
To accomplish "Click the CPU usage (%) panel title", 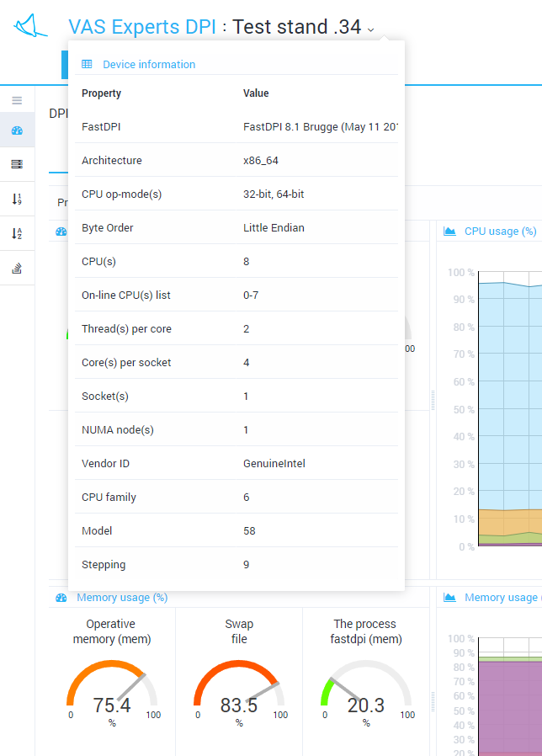I will pos(501,231).
